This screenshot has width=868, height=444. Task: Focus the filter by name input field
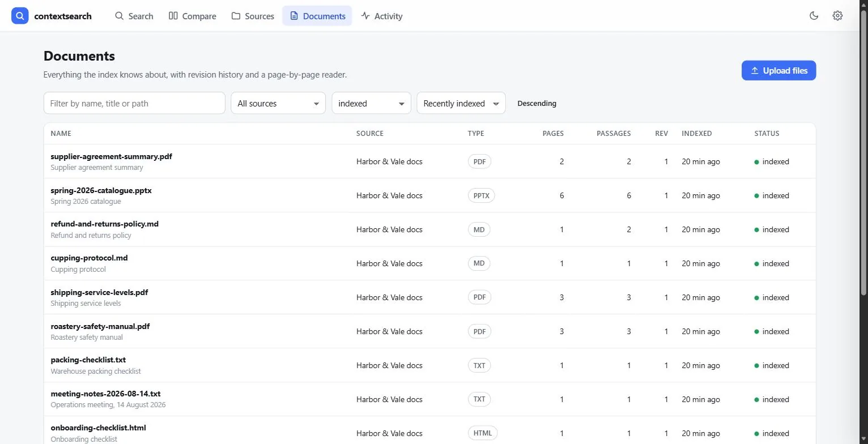point(134,103)
